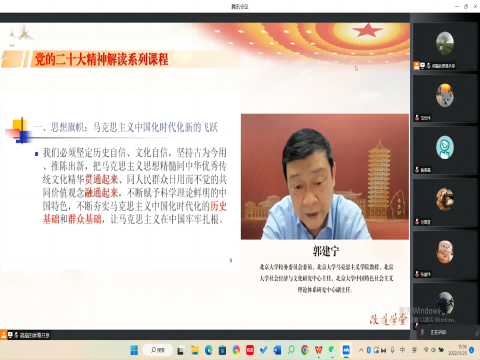Image resolution: width=480 pixels, height=360 pixels.
Task: Launch Microsoft Edge from the taskbar
Action: tap(209, 350)
